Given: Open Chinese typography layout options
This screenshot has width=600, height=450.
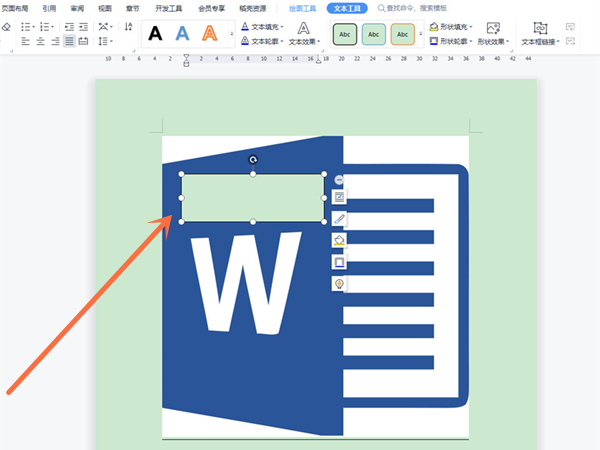Looking at the screenshot, I should point(105,27).
